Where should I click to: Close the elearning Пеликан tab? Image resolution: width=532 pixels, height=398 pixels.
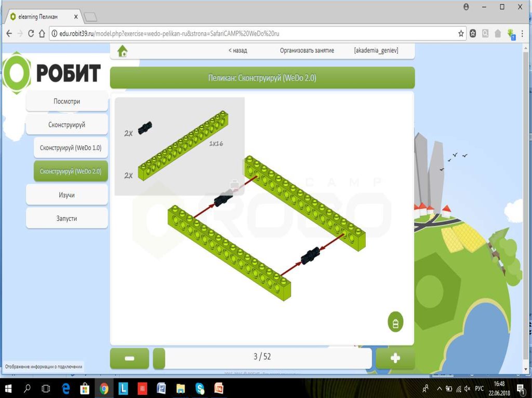pyautogui.click(x=76, y=17)
